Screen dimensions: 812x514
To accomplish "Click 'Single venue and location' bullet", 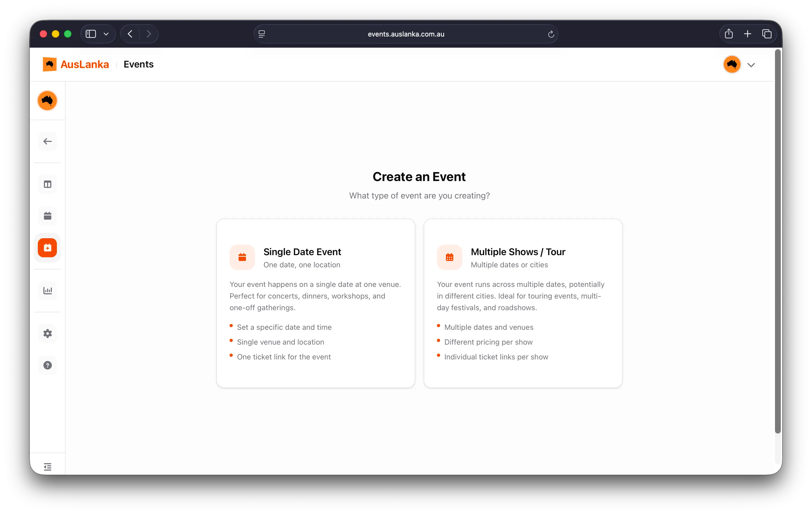I will pyautogui.click(x=281, y=342).
